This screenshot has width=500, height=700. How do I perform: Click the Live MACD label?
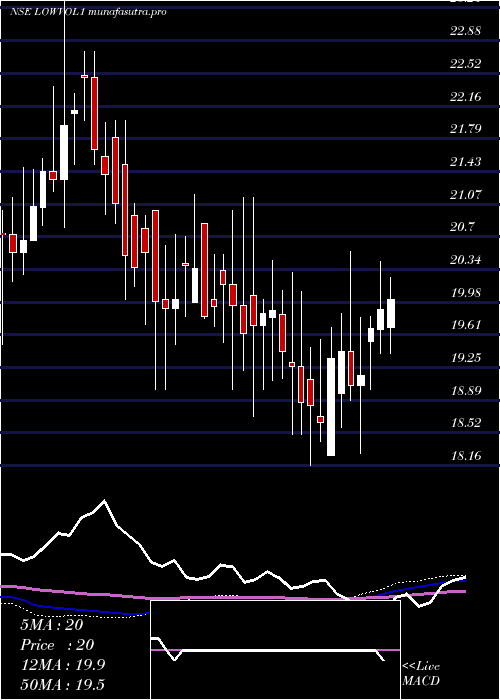click(421, 673)
